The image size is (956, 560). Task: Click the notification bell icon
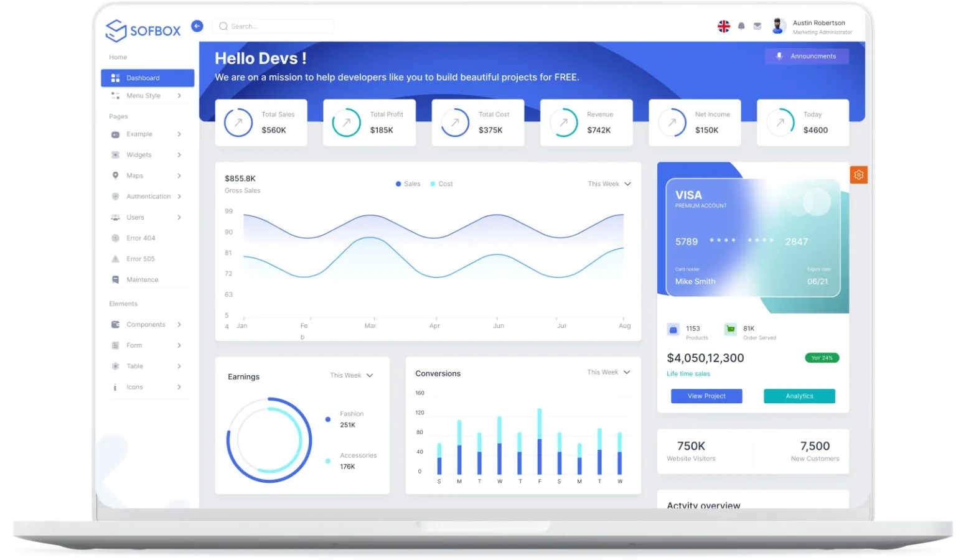[741, 26]
